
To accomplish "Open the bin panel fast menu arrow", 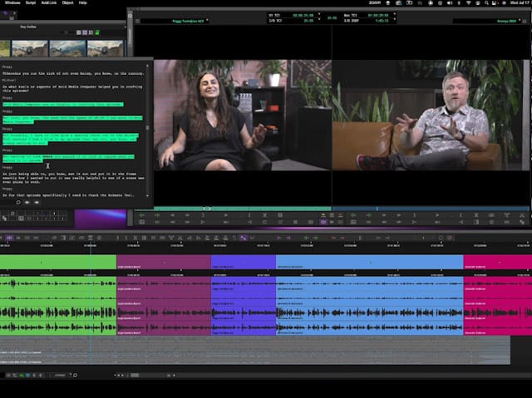I will [125, 27].
